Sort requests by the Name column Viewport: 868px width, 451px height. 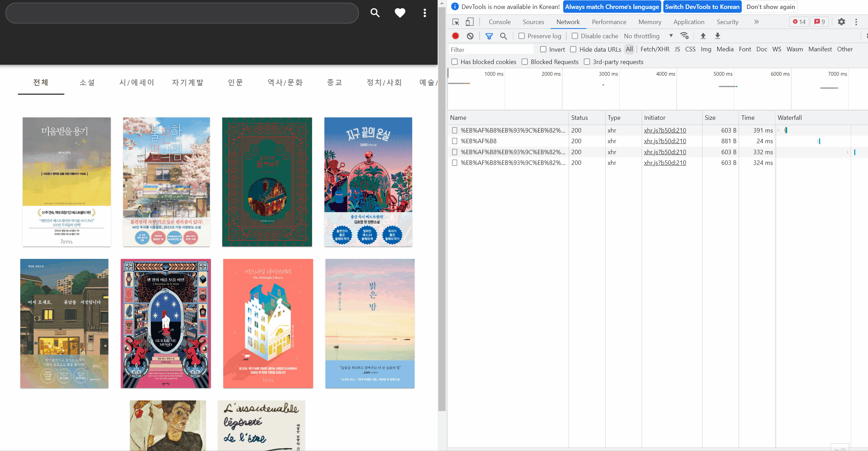(x=508, y=118)
